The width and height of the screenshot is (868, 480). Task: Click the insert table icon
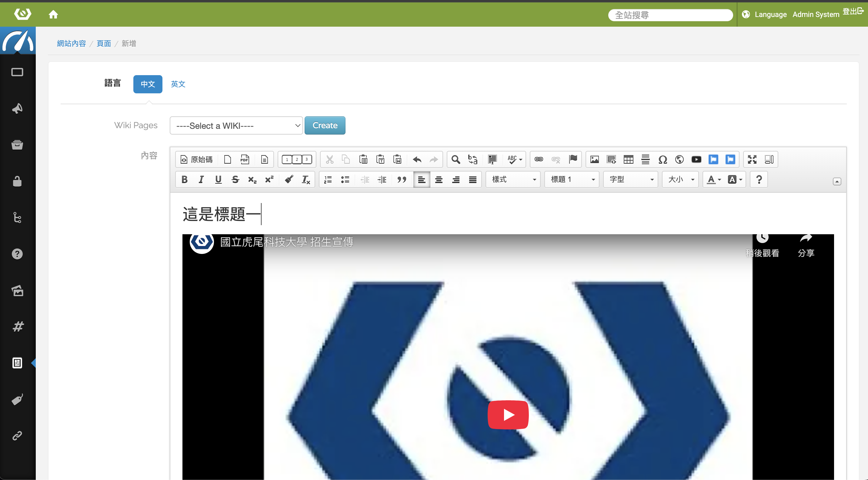pos(629,159)
